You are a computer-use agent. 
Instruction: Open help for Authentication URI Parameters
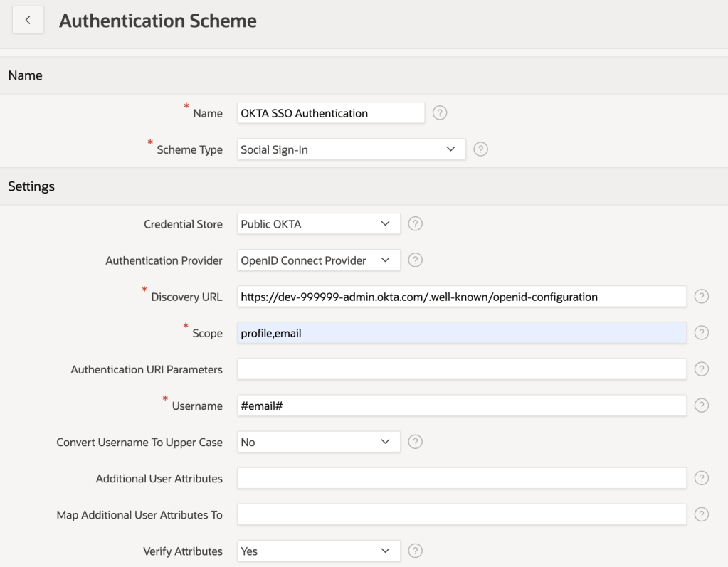[x=701, y=369]
